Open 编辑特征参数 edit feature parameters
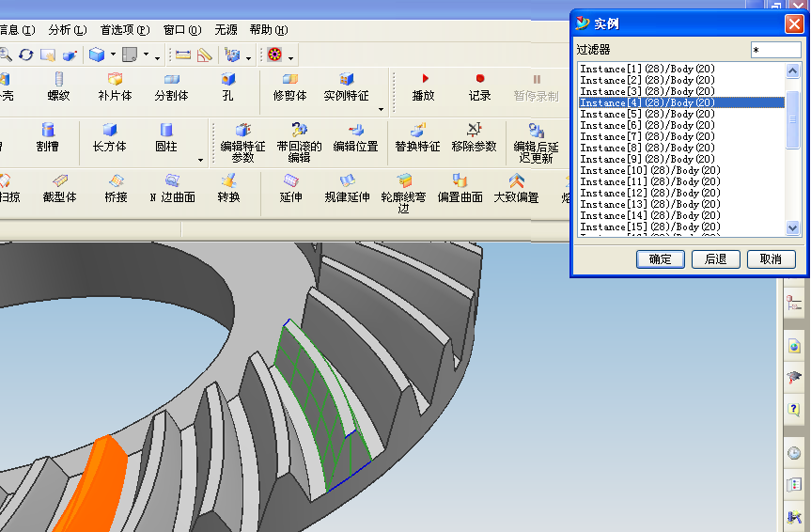This screenshot has height=532, width=811. 242,144
